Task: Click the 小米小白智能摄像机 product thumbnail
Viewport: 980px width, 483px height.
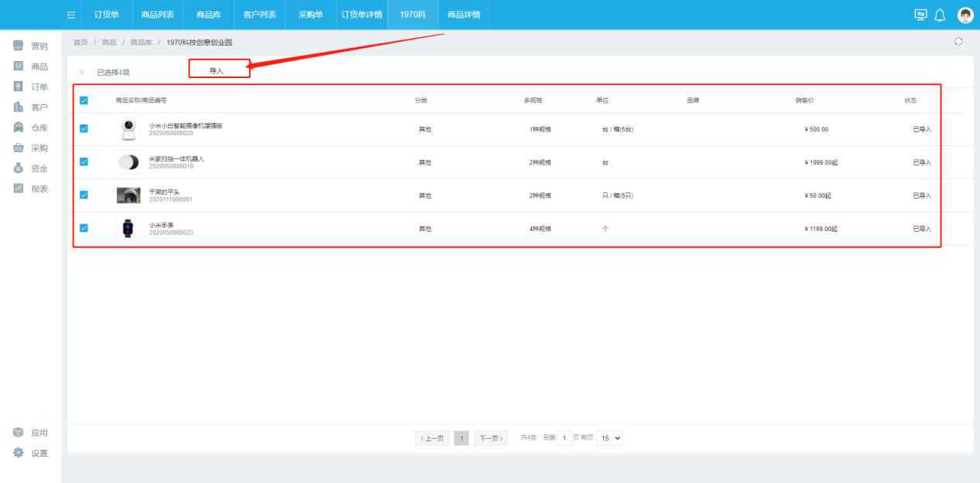Action: coord(128,129)
